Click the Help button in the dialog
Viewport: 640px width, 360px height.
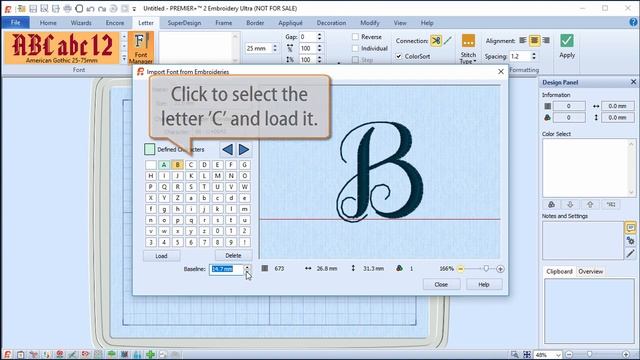(484, 284)
